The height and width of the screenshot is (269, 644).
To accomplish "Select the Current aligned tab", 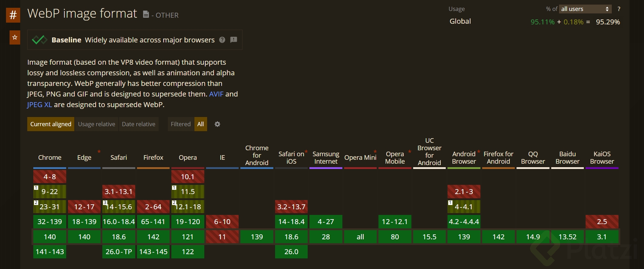I will (x=51, y=124).
